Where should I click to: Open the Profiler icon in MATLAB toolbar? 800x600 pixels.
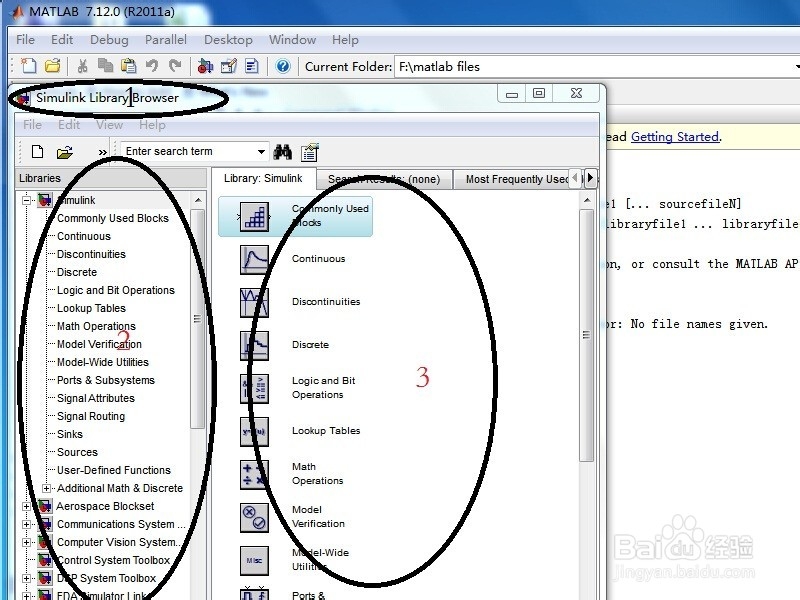tap(252, 66)
